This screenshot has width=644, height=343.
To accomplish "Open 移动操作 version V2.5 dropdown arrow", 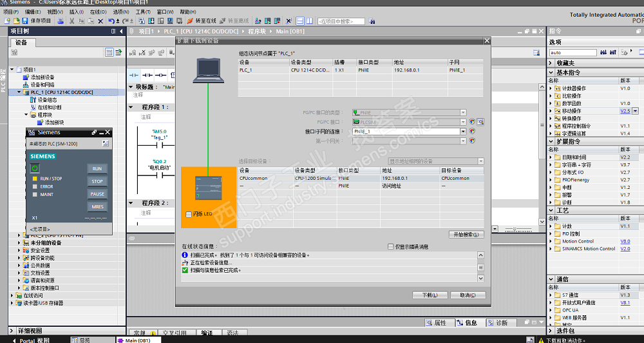I will [636, 111].
